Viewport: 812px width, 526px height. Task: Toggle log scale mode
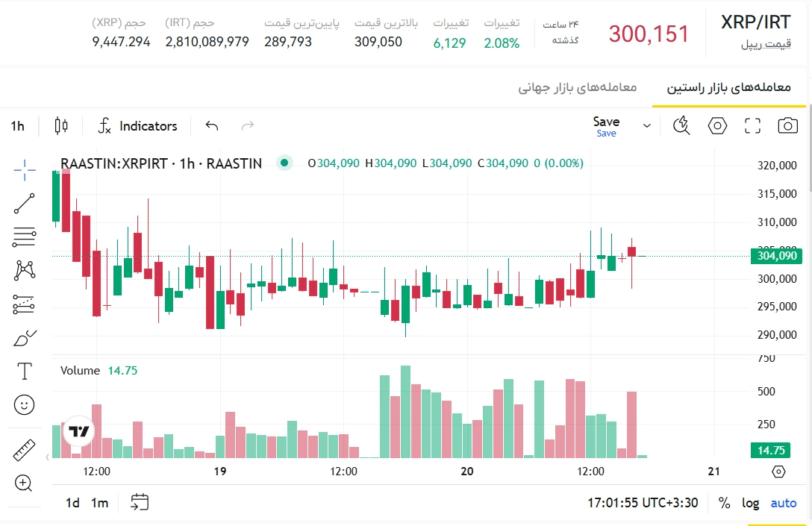[750, 503]
